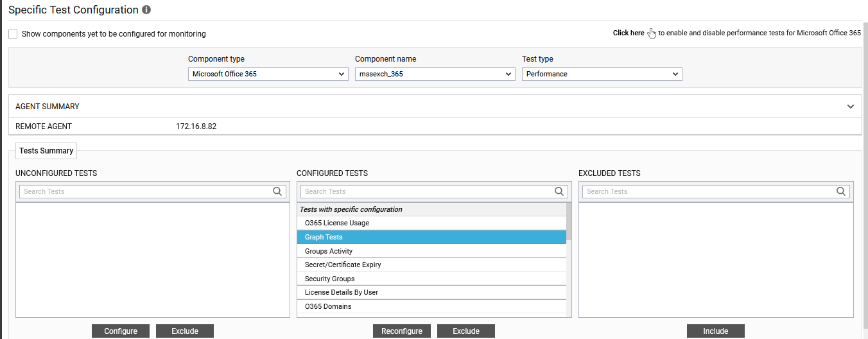Screen dimensions: 868x339
Task: Click the Excluded Tests search magnifier icon
Action: tap(841, 191)
